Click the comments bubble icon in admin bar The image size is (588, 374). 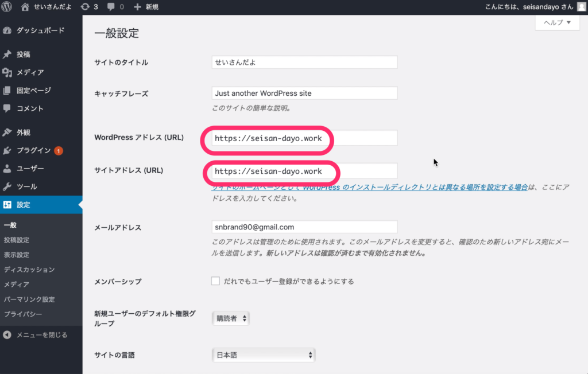click(x=111, y=7)
